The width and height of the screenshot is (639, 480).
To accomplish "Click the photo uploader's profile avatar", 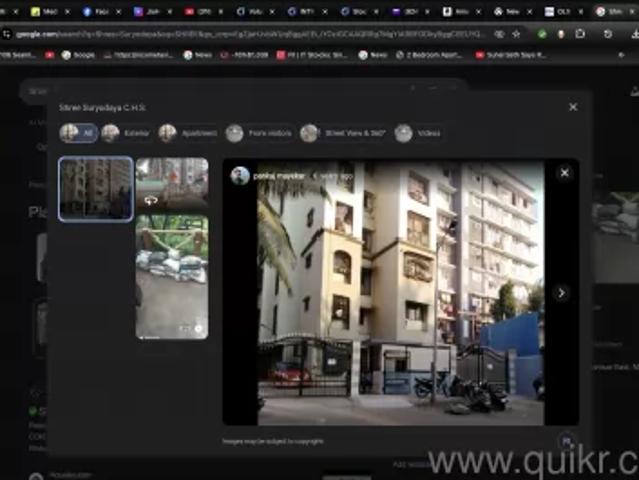I will 240,176.
